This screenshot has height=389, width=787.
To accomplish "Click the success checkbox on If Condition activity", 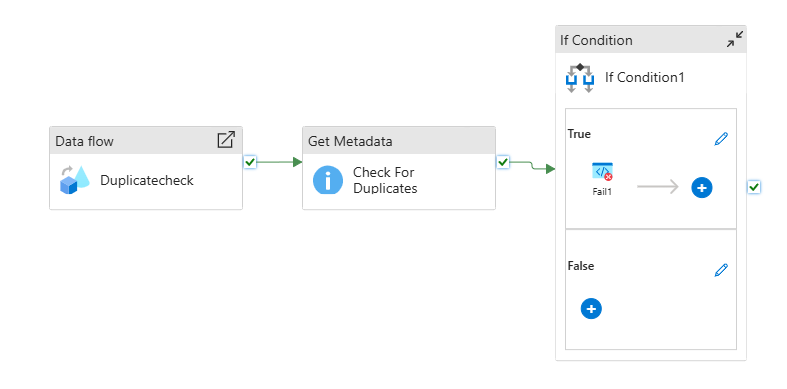I will tap(754, 187).
